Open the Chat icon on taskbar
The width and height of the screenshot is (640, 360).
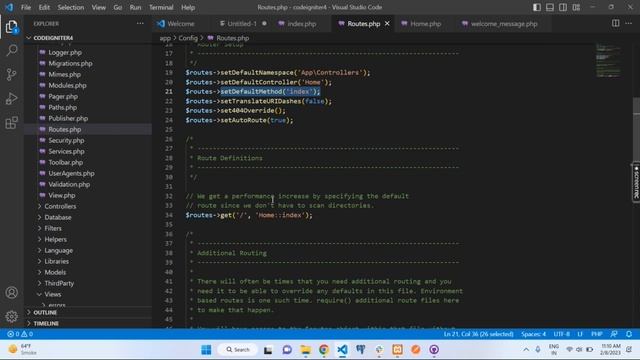[287, 350]
